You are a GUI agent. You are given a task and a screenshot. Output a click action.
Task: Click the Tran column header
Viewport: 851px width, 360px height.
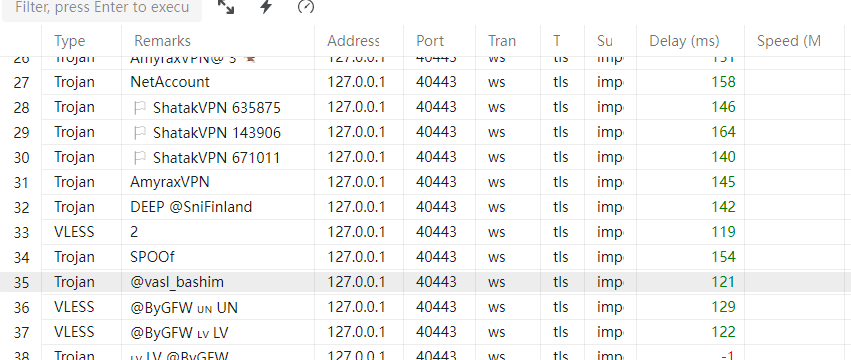[x=501, y=41]
